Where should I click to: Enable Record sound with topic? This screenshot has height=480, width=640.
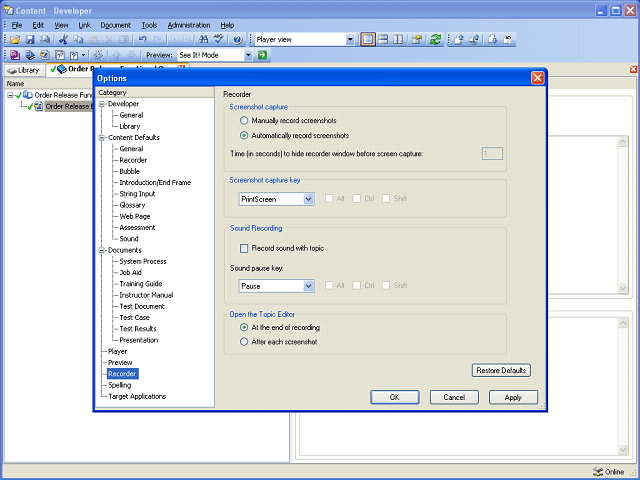pyautogui.click(x=244, y=248)
